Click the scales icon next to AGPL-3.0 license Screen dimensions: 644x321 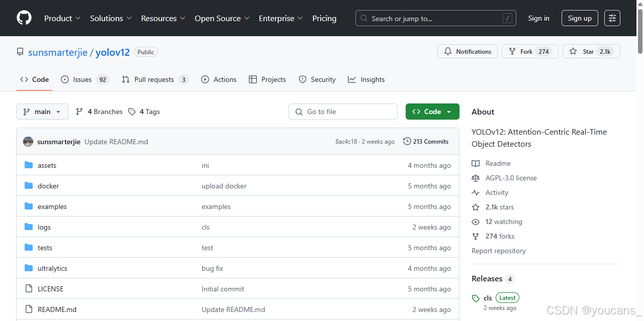476,178
